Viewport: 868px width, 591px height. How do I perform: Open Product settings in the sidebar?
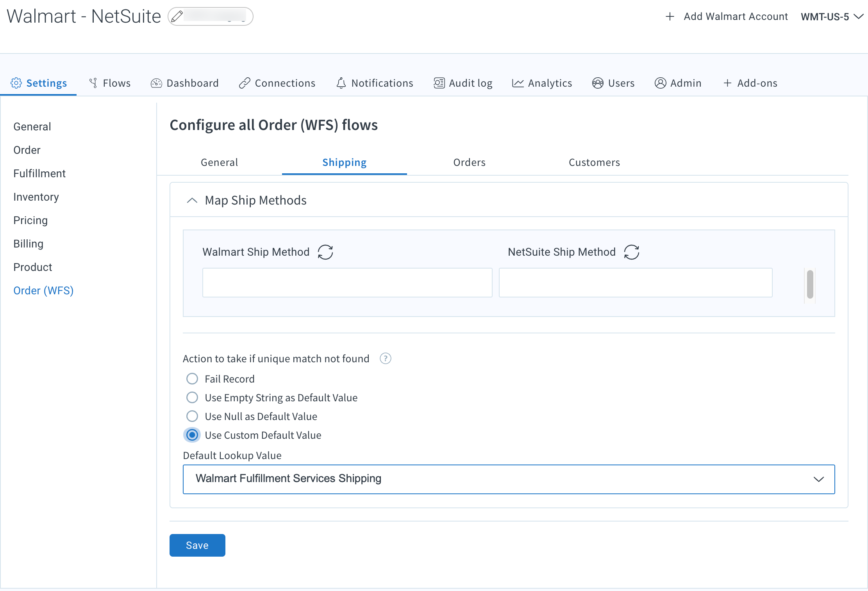[x=33, y=267]
